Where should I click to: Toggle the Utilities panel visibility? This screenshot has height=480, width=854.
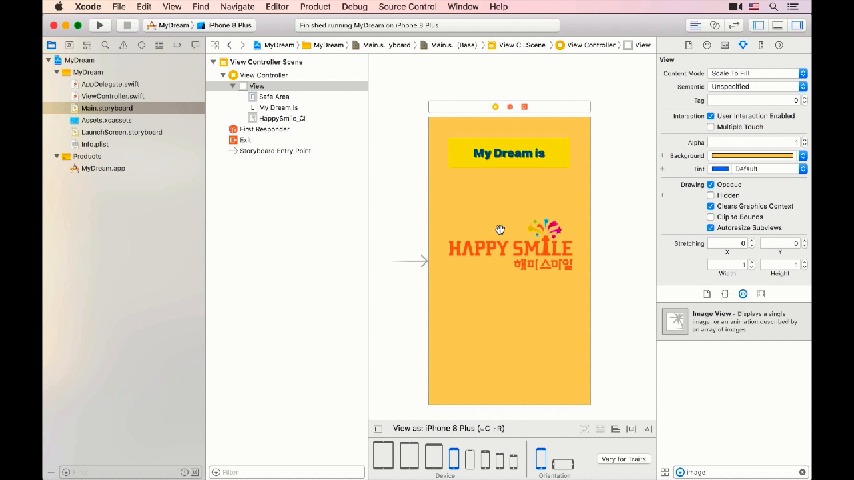tap(797, 25)
